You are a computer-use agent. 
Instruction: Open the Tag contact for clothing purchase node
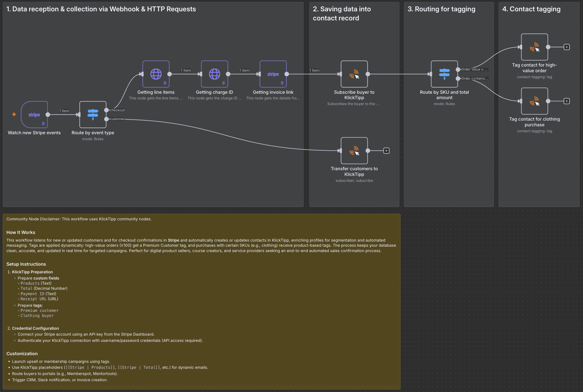tap(534, 101)
